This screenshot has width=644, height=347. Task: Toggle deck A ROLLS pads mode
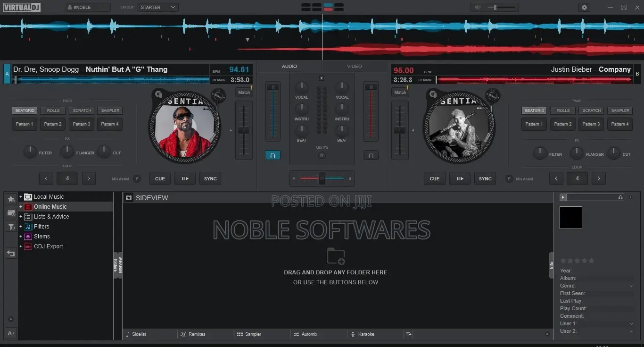[x=53, y=110]
